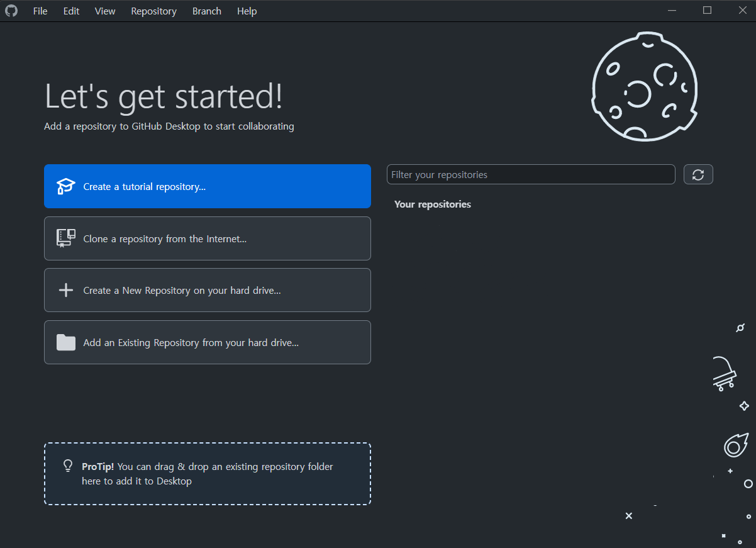This screenshot has height=548, width=756.
Task: Click the Filter your repositories field
Action: coord(531,174)
